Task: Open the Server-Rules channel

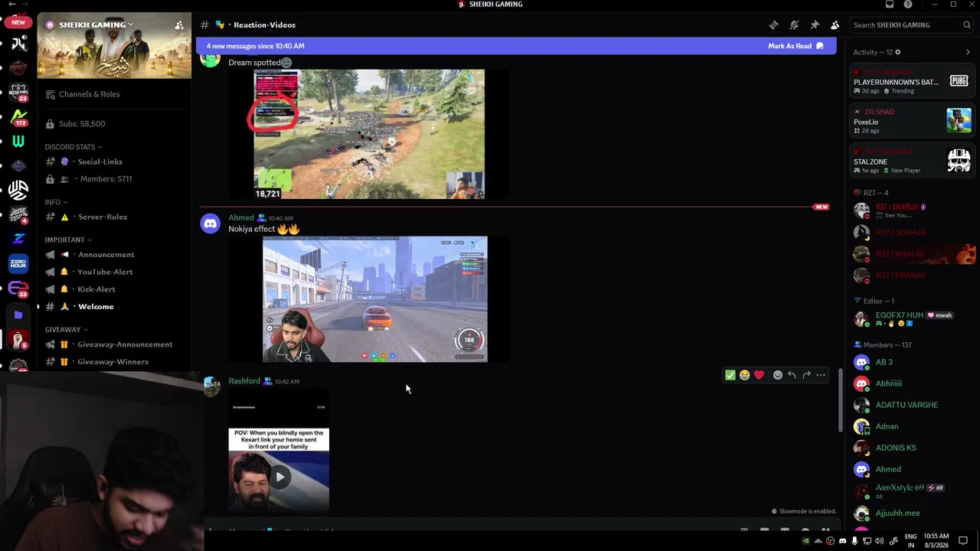Action: [114, 217]
